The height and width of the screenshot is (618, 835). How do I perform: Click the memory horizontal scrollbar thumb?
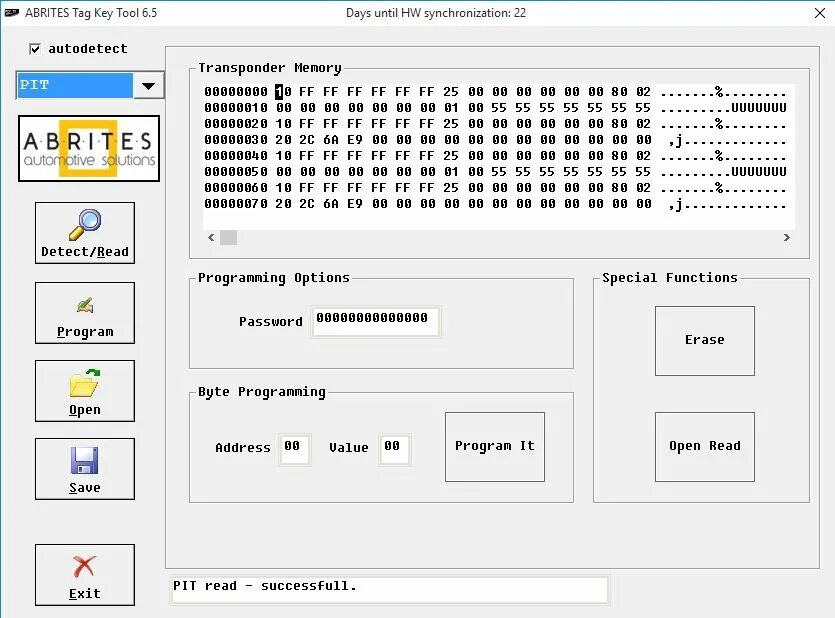[x=228, y=237]
